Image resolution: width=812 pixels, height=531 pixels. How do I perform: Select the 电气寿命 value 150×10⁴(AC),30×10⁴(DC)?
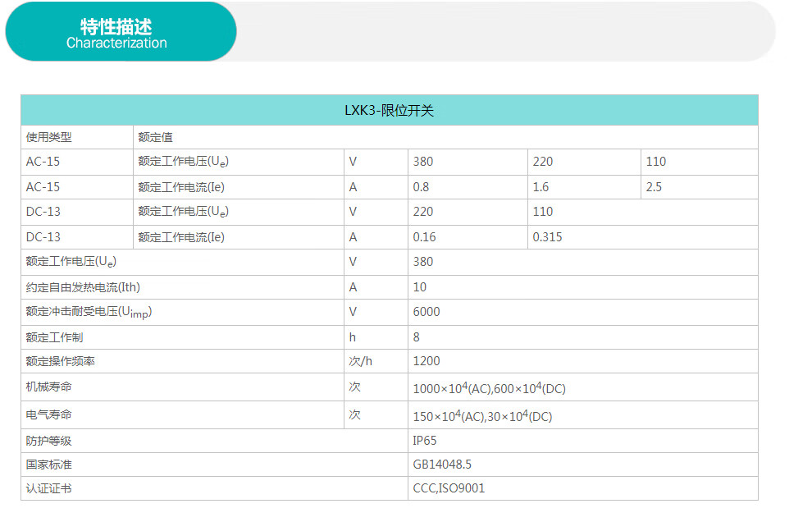click(482, 416)
